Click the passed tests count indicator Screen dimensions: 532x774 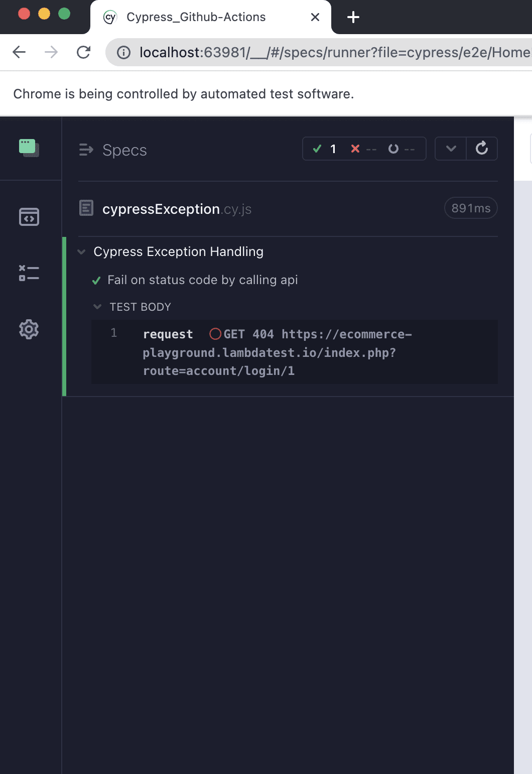pos(324,149)
